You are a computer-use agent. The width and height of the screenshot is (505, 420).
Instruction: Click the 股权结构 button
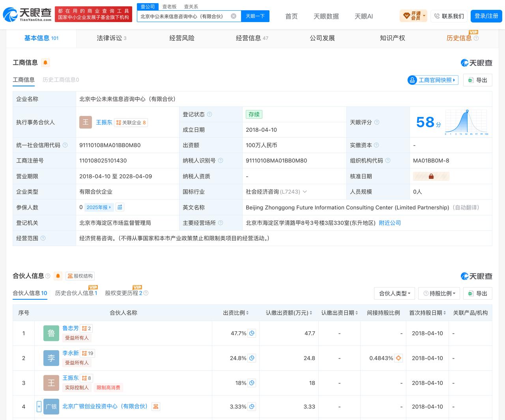tap(80, 276)
